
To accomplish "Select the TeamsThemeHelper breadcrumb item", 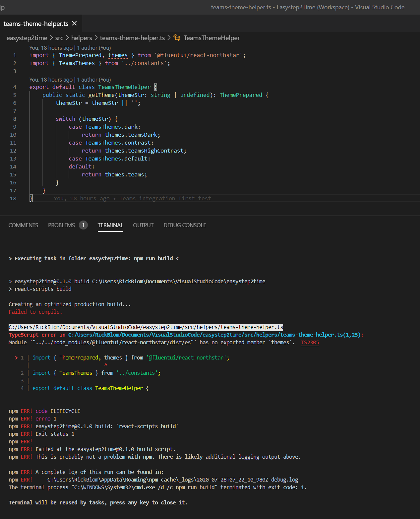I will pyautogui.click(x=211, y=38).
